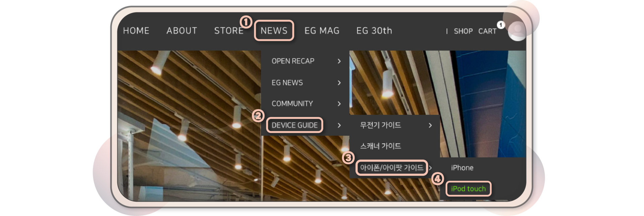Select 아이폰/아이팟 가이드 entry
The width and height of the screenshot is (644, 216).
(x=391, y=167)
